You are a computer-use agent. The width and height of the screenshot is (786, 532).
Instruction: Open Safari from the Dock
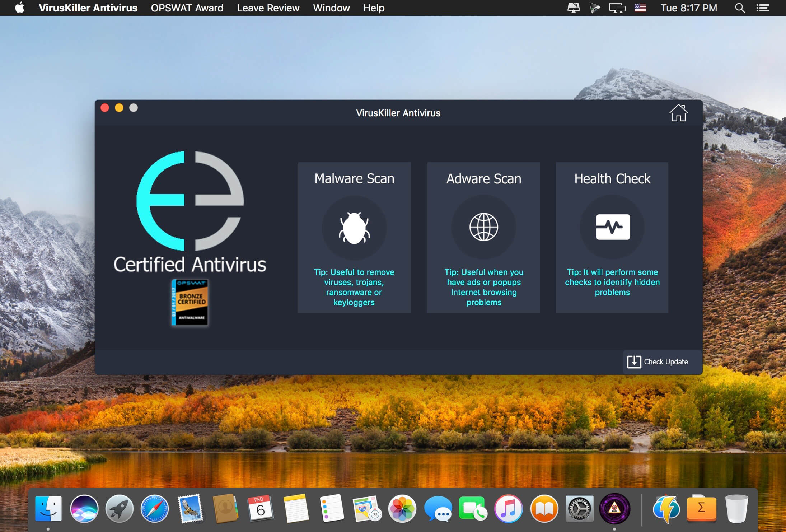pos(154,508)
